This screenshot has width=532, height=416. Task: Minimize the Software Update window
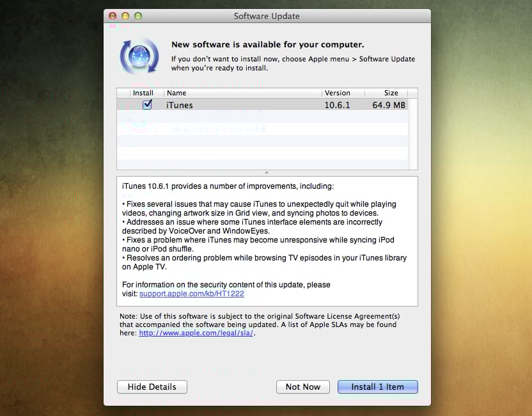[125, 16]
